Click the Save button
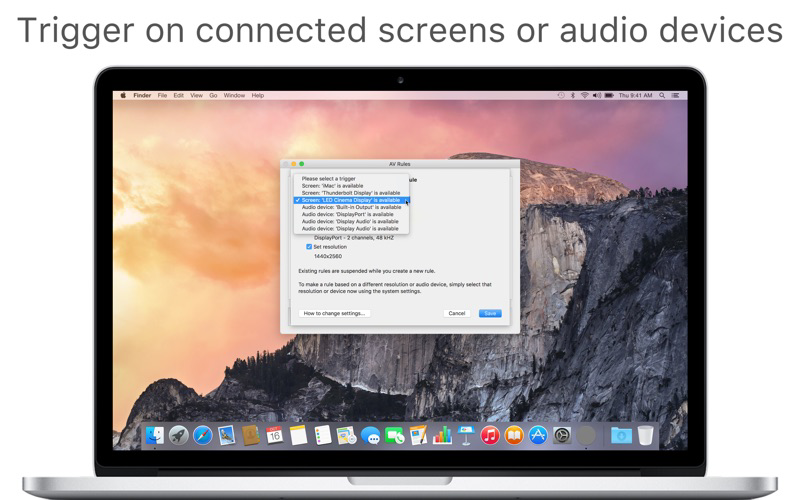This screenshot has height=500, width=800. (490, 313)
